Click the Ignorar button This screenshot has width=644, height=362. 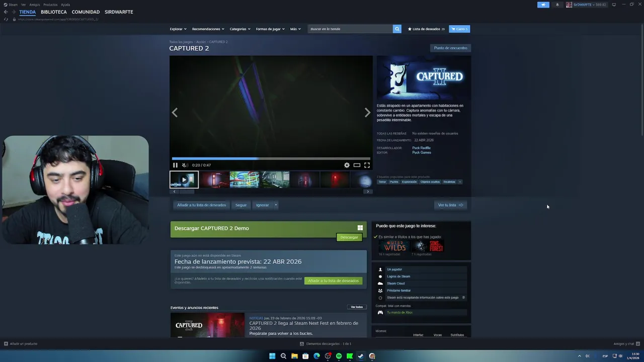tap(262, 205)
